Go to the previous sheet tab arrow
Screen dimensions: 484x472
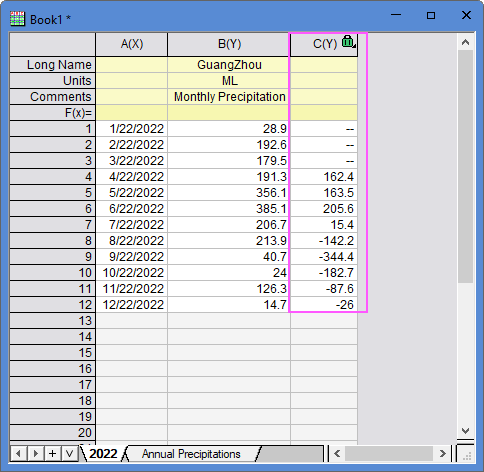(18, 454)
